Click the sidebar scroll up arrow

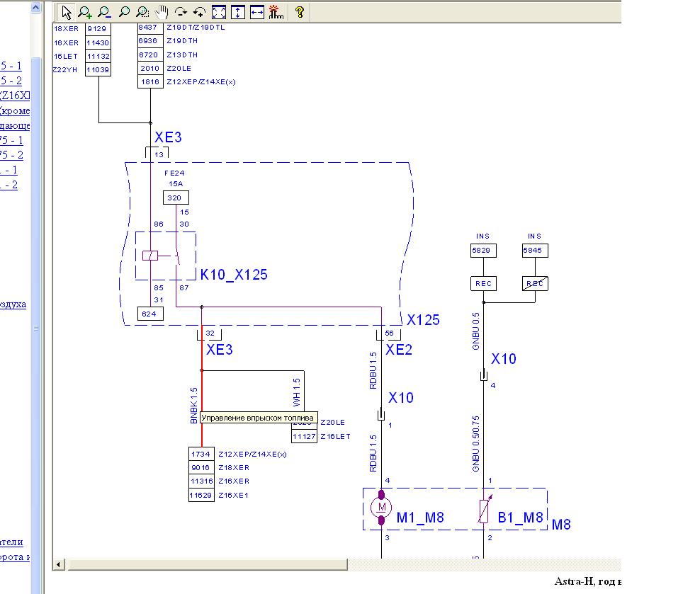click(35, 7)
